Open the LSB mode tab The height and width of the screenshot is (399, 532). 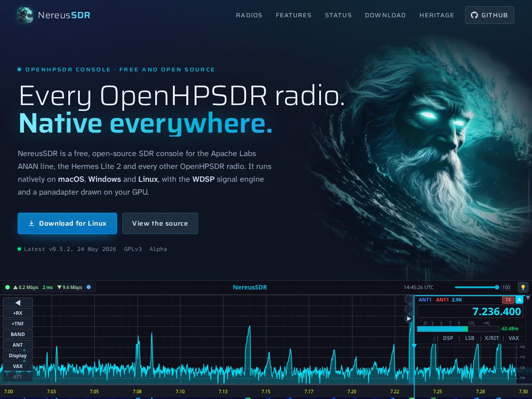(469, 338)
